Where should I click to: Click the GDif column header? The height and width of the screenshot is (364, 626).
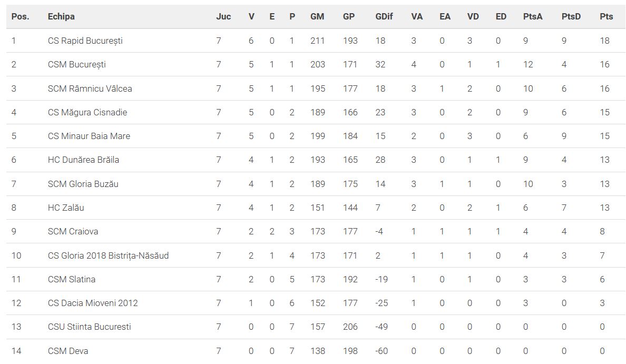click(384, 16)
